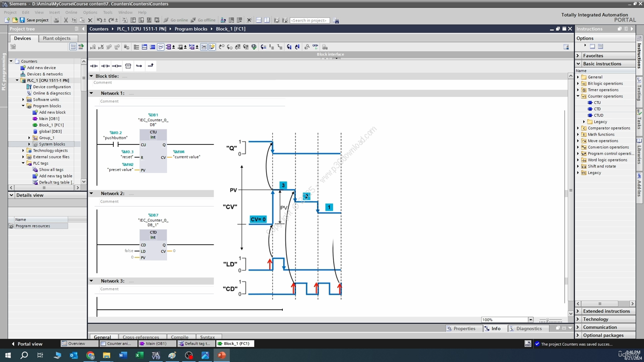Select the CTUD counter instruction

[x=598, y=115]
